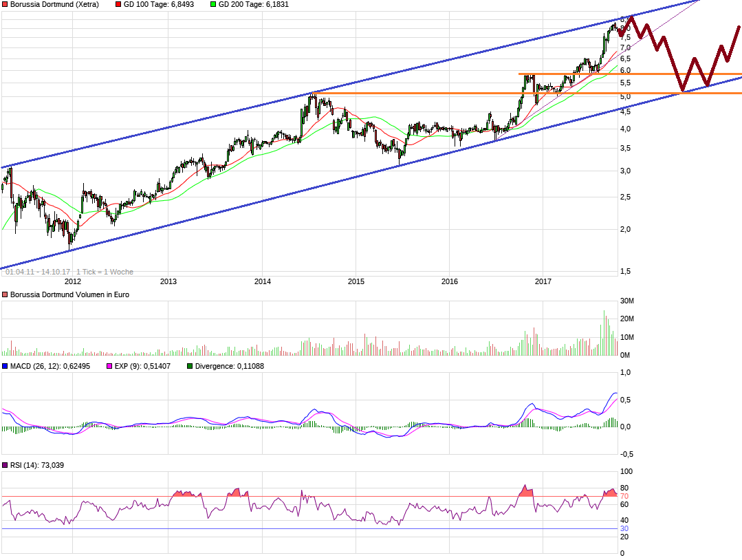
Task: Select the 'Divergence: 0,11088' legend text
Action: (x=230, y=366)
